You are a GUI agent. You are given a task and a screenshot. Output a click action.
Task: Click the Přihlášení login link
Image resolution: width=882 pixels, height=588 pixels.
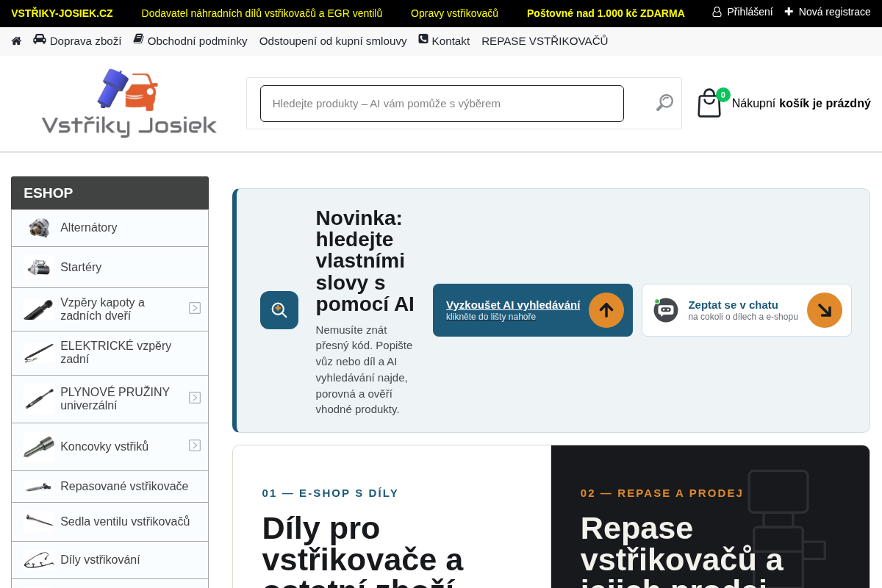742,12
